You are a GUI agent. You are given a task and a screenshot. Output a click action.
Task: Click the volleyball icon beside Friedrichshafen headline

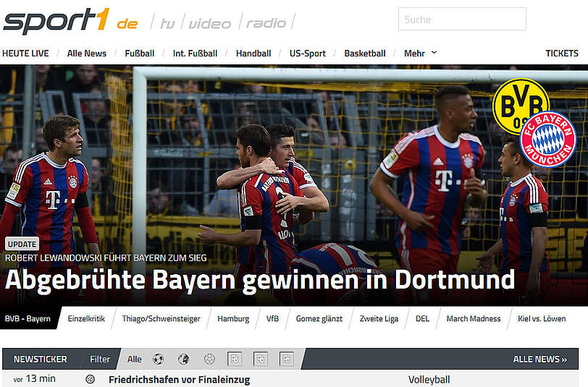pos(91,380)
